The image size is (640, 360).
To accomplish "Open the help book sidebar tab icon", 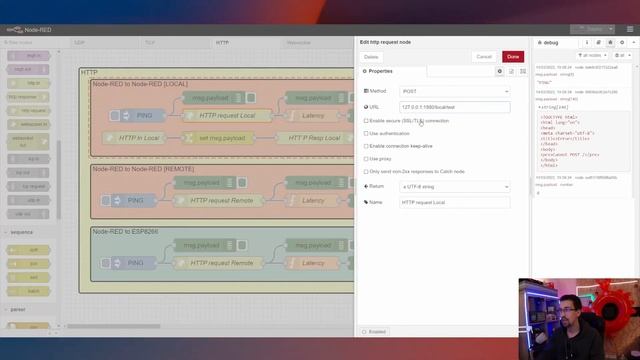I will tap(598, 42).
